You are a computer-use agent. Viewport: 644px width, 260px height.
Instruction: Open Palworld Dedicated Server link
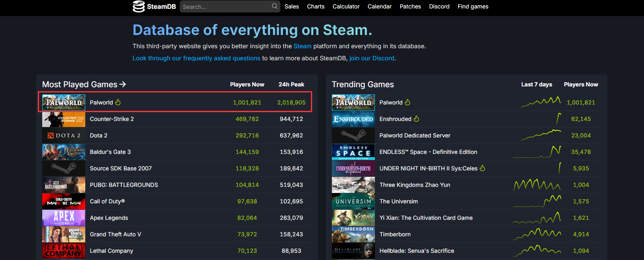(x=415, y=135)
